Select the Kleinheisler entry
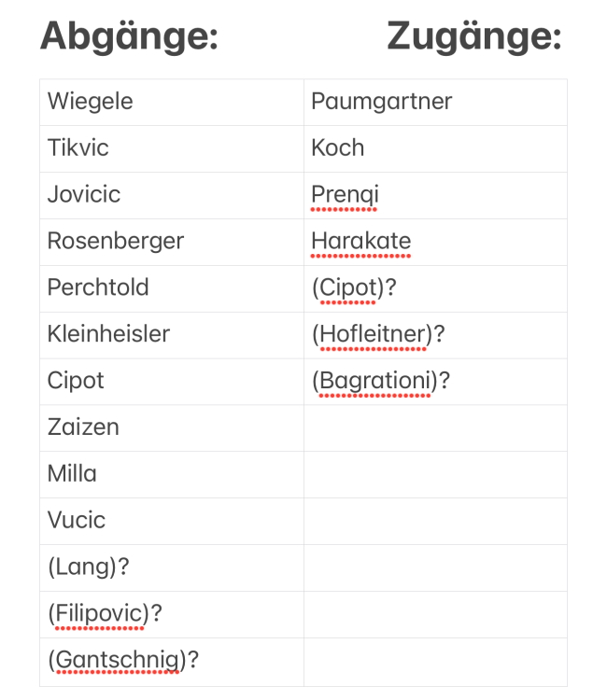Screen dimensions: 607x700 pyautogui.click(x=108, y=334)
